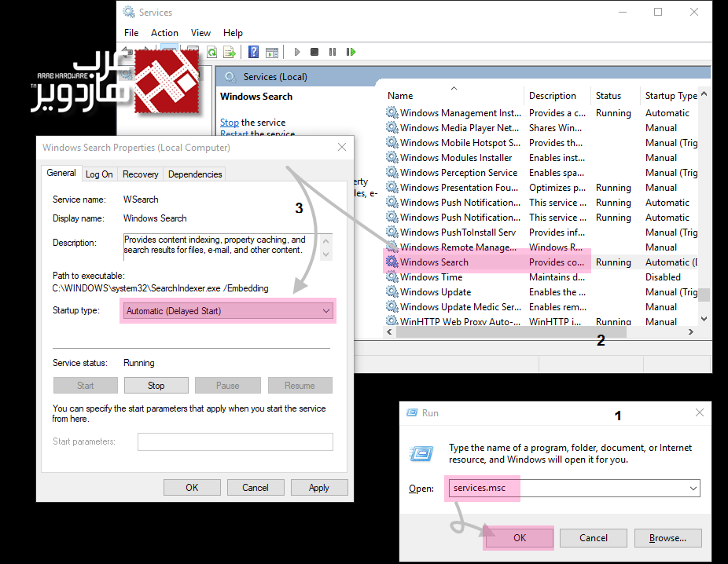Select the "Windows Time" service row name
The height and width of the screenshot is (564, 728).
pyautogui.click(x=432, y=277)
